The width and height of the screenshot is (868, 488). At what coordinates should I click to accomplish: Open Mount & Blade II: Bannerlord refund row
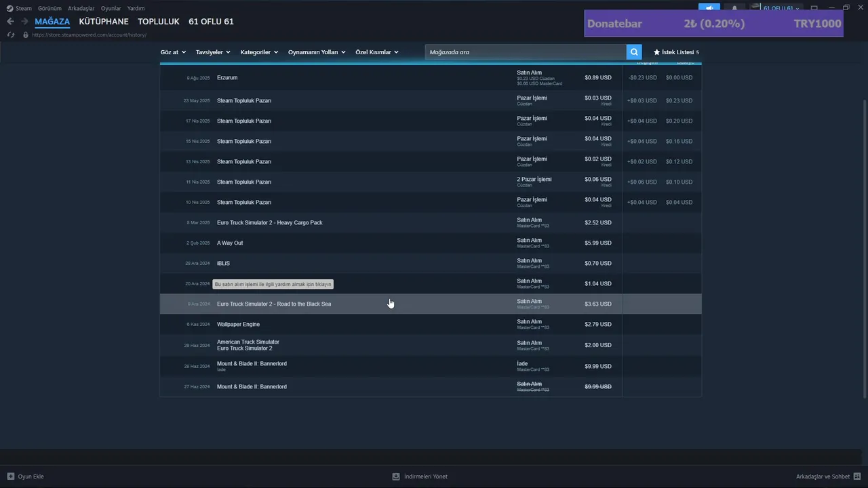click(431, 367)
